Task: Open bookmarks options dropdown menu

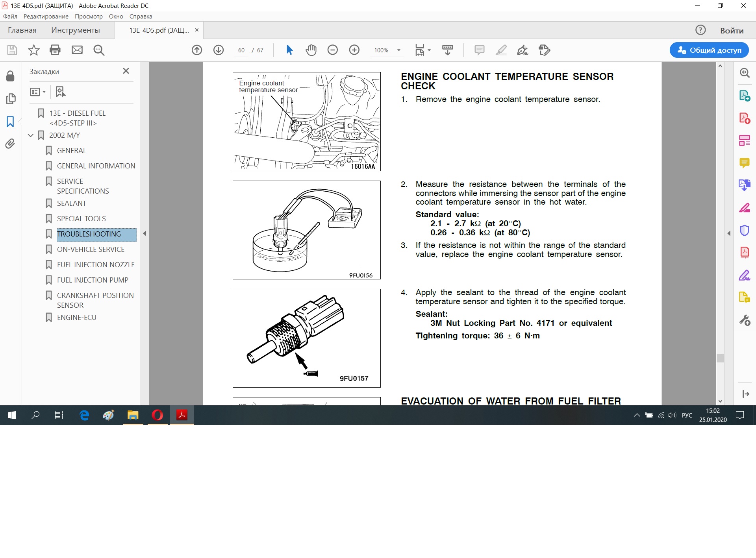Action: 38,92
